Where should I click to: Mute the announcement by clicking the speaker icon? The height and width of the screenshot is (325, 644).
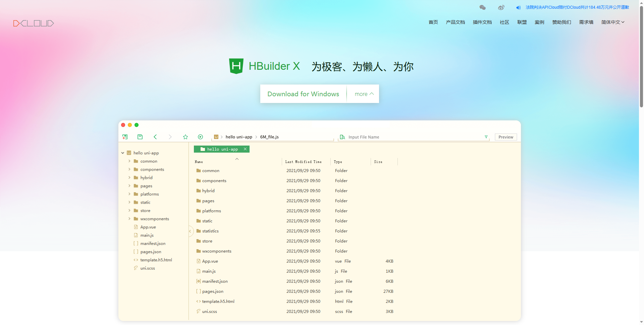tap(518, 7)
